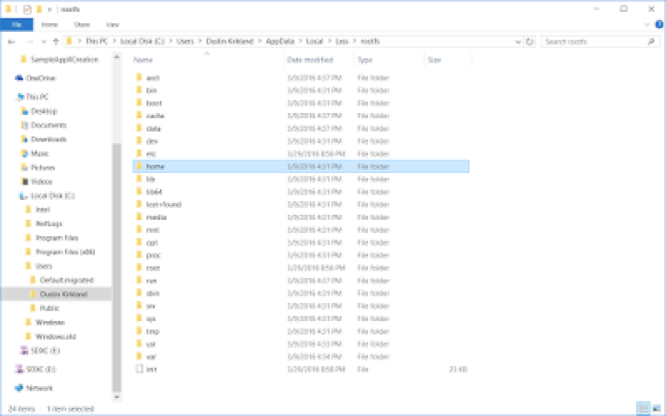The width and height of the screenshot is (666, 416).
Task: Click the Back navigation arrow
Action: (x=12, y=42)
